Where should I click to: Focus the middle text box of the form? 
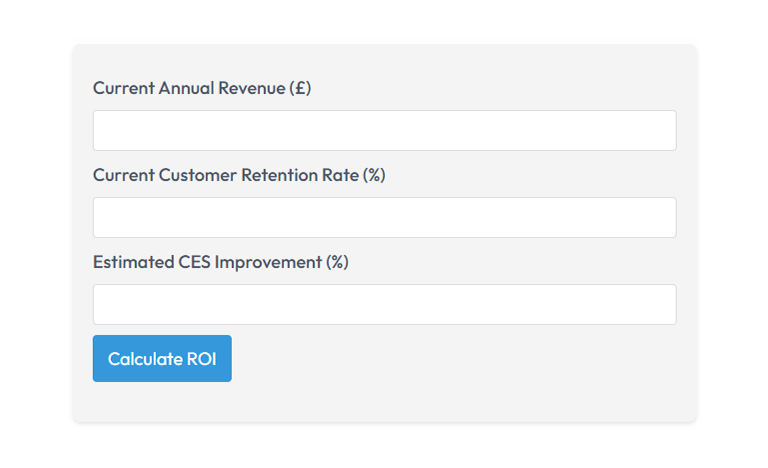384,217
